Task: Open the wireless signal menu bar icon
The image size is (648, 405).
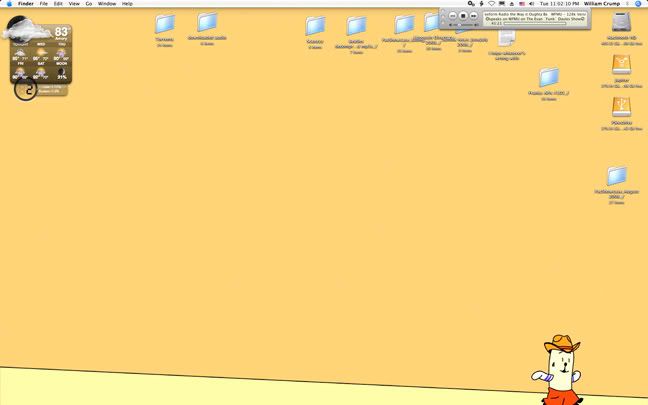Action: point(491,4)
